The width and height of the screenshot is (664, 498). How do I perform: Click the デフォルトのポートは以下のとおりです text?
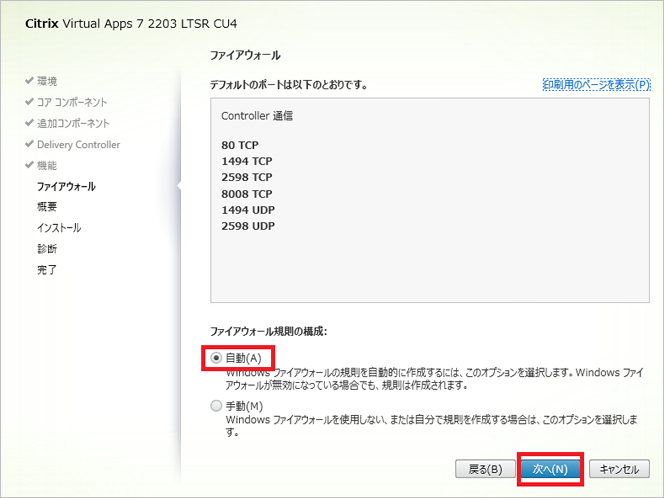click(x=288, y=85)
